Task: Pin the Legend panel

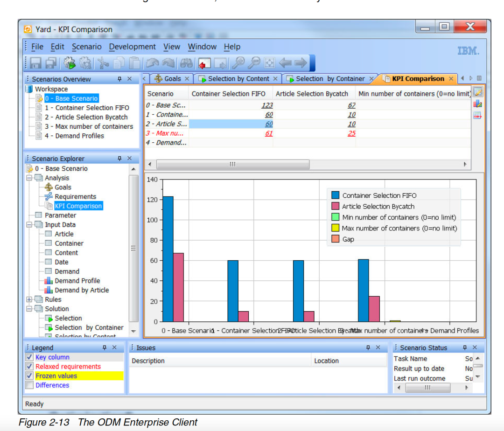Action: click(x=105, y=348)
